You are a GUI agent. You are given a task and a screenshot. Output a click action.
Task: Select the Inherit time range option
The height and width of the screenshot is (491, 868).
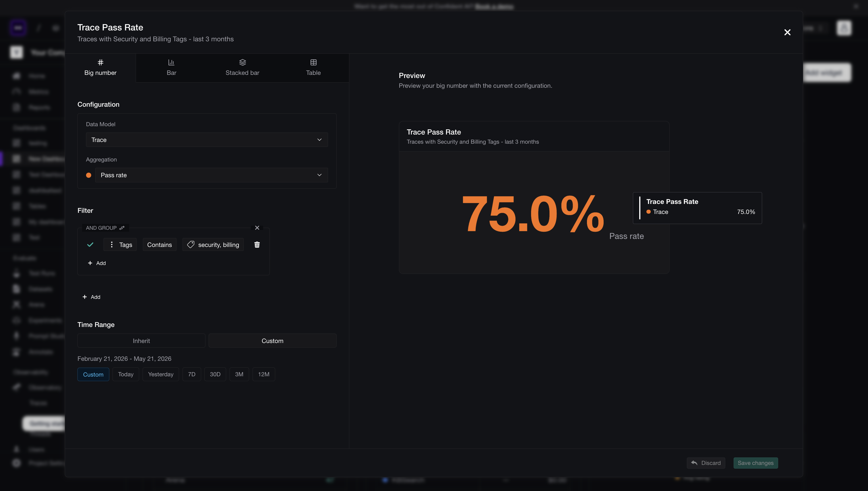(x=142, y=341)
